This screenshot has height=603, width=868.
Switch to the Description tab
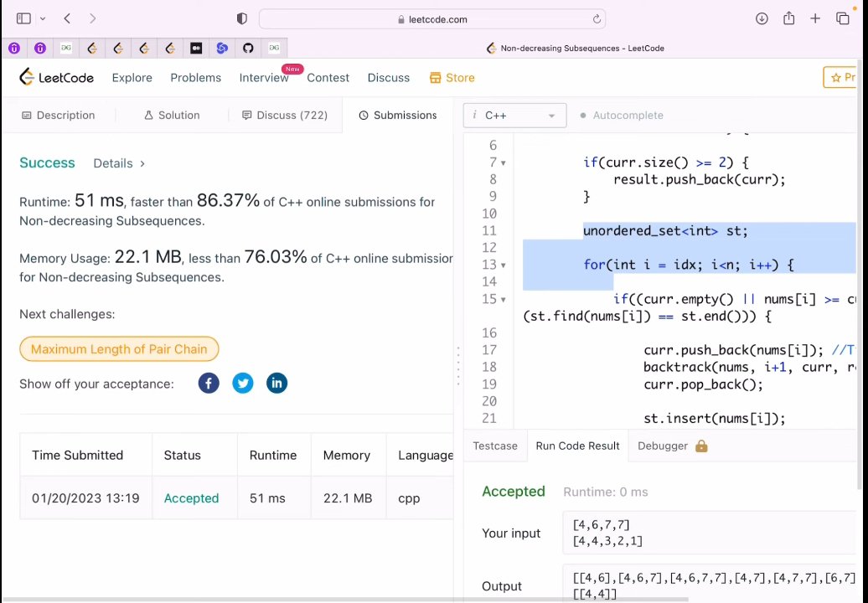pyautogui.click(x=58, y=115)
